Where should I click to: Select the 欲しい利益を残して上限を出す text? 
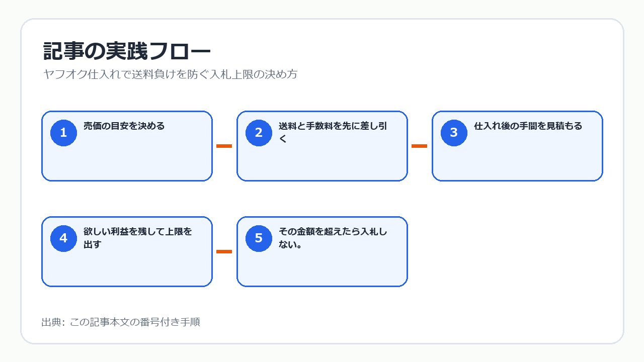[x=138, y=238]
